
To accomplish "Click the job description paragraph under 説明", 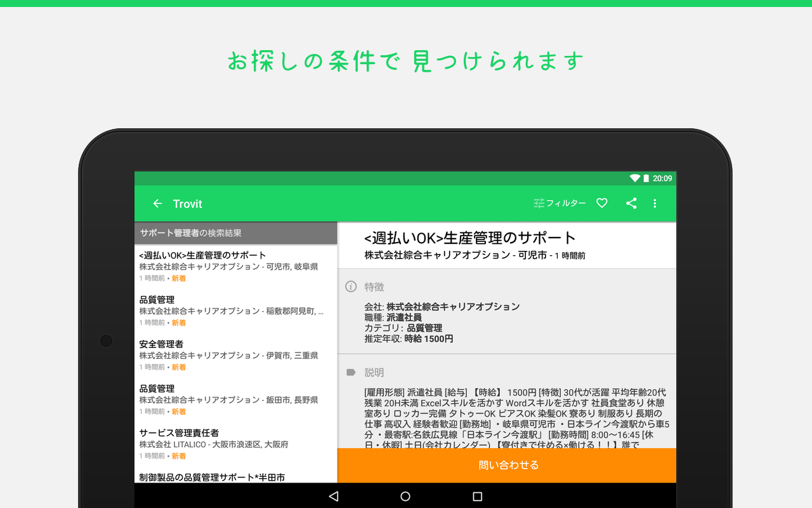I will point(517,418).
